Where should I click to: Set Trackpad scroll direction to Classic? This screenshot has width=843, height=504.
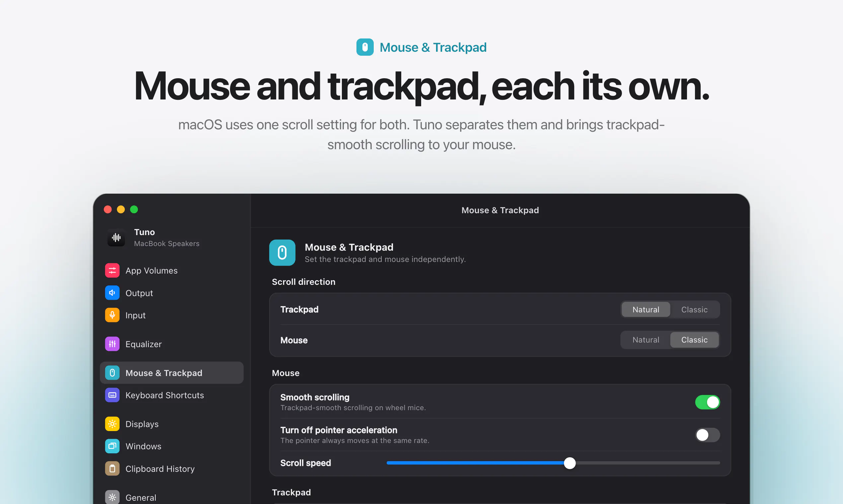[694, 309]
